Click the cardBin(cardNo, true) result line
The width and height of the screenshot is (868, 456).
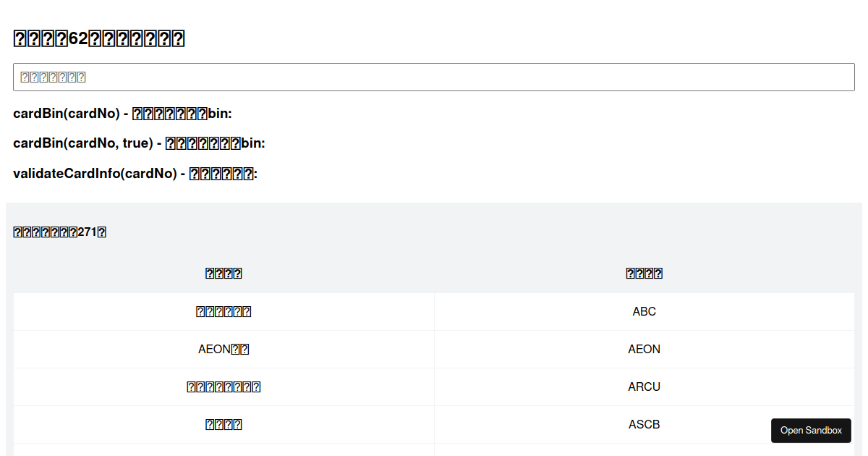[x=139, y=143]
